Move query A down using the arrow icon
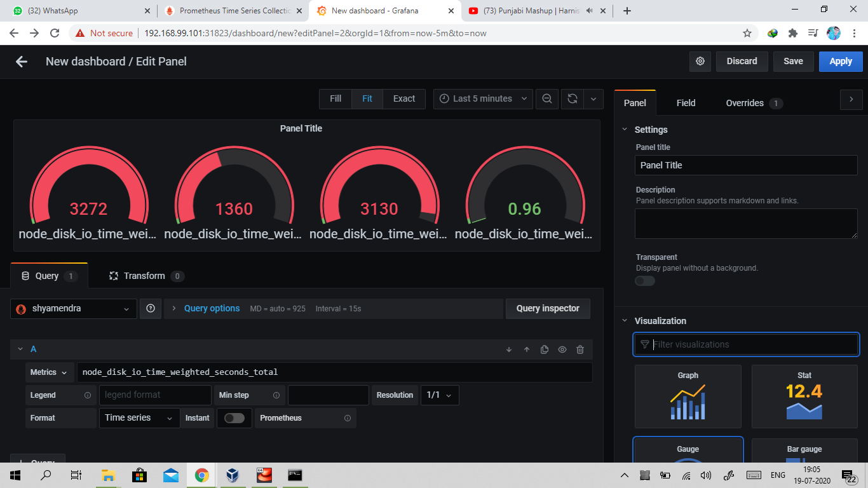The height and width of the screenshot is (488, 868). 508,349
